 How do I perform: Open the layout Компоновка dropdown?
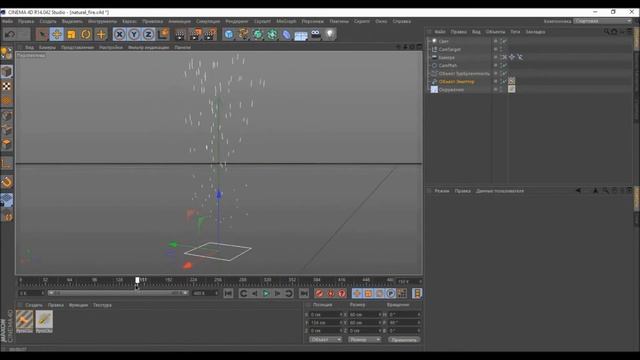[602, 21]
